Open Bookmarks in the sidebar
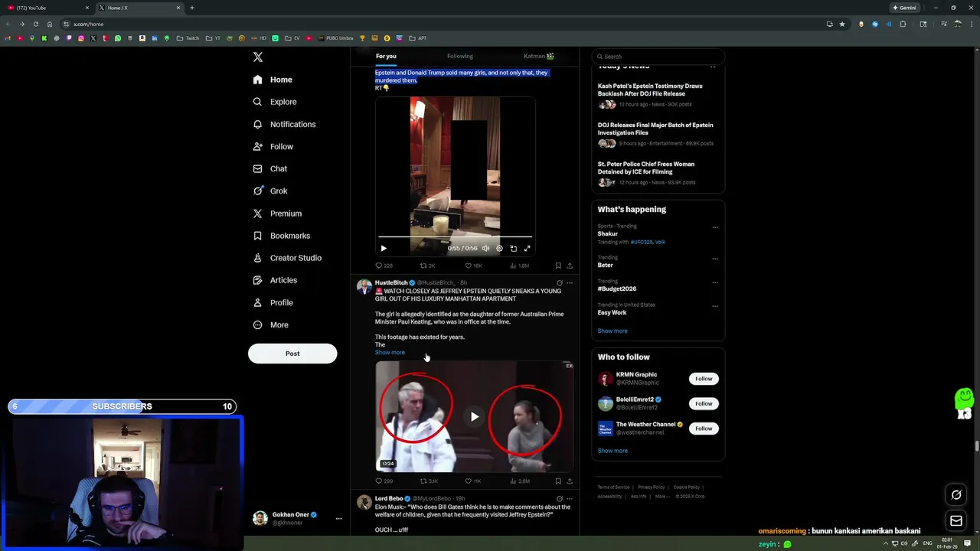This screenshot has height=551, width=980. coord(281,236)
